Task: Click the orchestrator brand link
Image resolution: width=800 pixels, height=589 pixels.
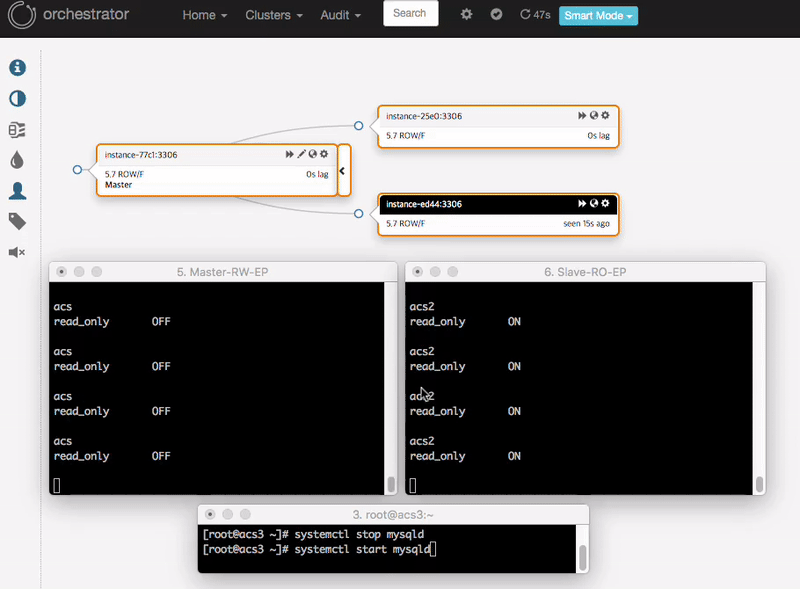Action: 86,14
